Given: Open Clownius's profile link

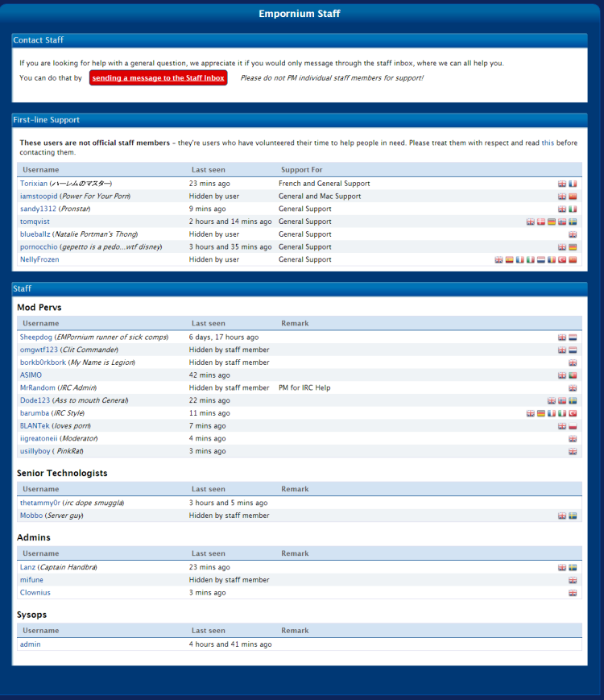Looking at the screenshot, I should [x=35, y=592].
